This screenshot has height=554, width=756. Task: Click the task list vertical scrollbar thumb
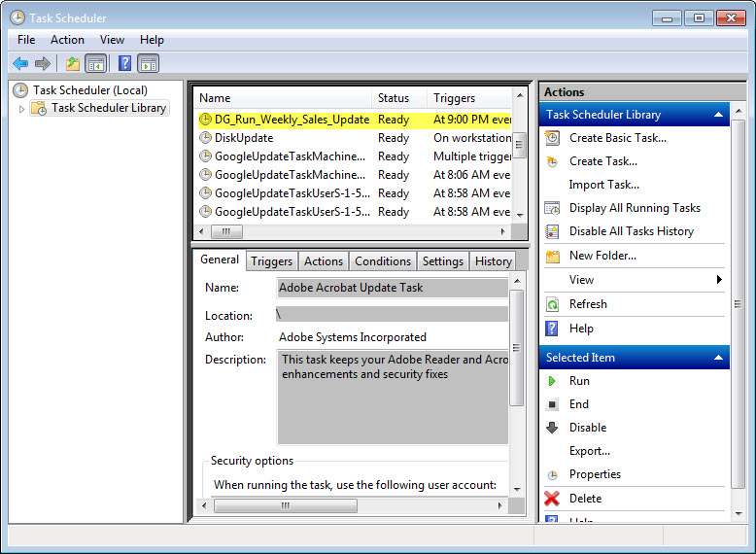click(x=519, y=145)
